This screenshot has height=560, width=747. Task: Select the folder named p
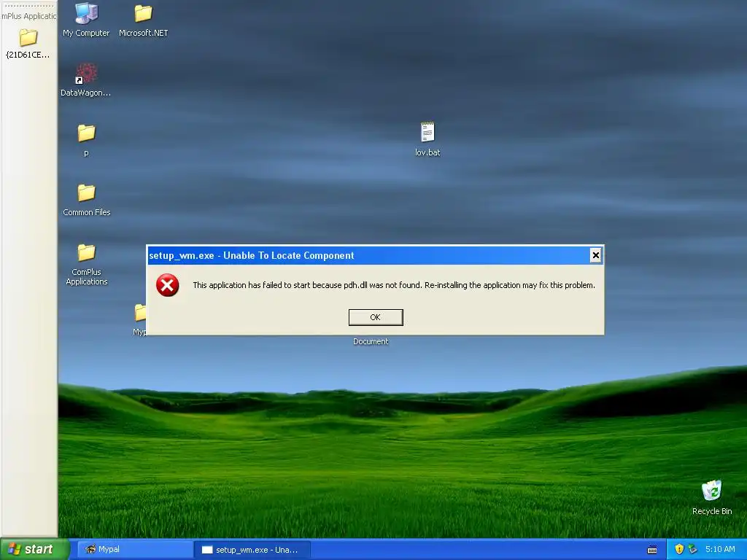tap(86, 140)
